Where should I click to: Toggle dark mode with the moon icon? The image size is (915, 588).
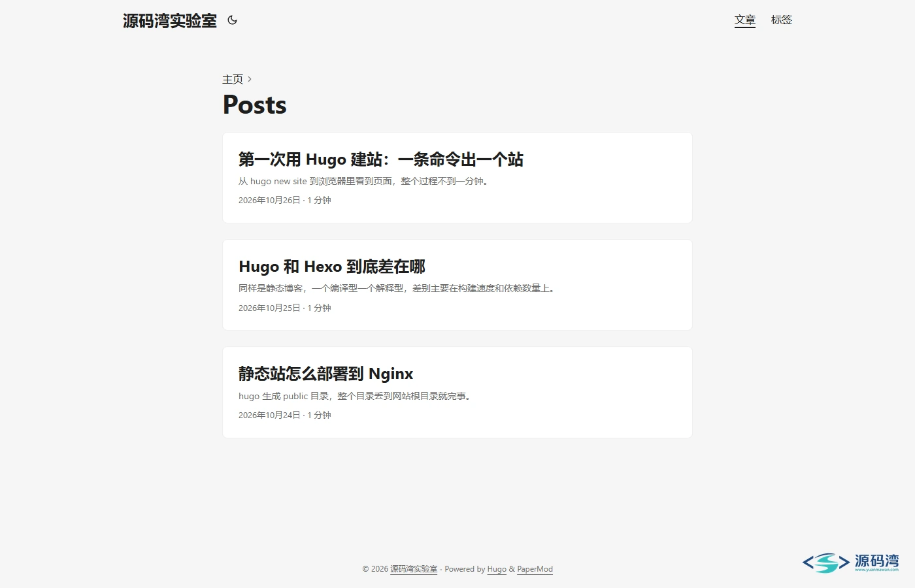pyautogui.click(x=232, y=20)
